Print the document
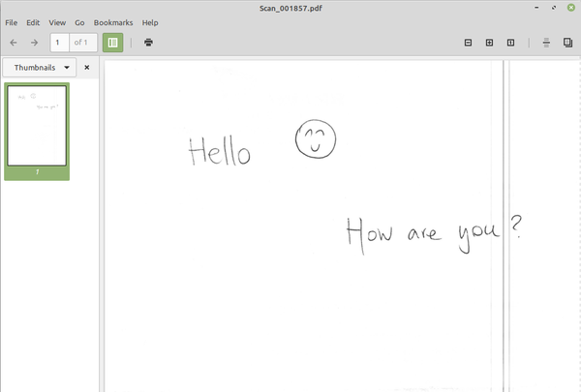The height and width of the screenshot is (392, 581). (x=148, y=43)
